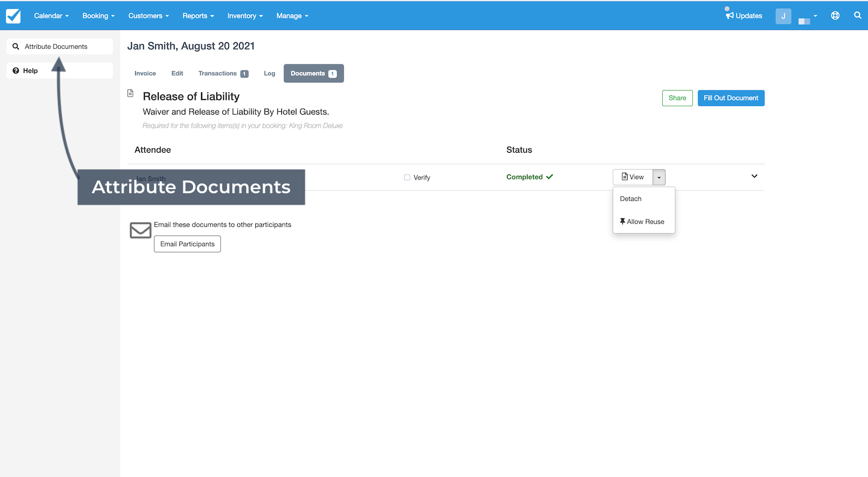
Task: Open the Booking dropdown menu
Action: point(98,16)
